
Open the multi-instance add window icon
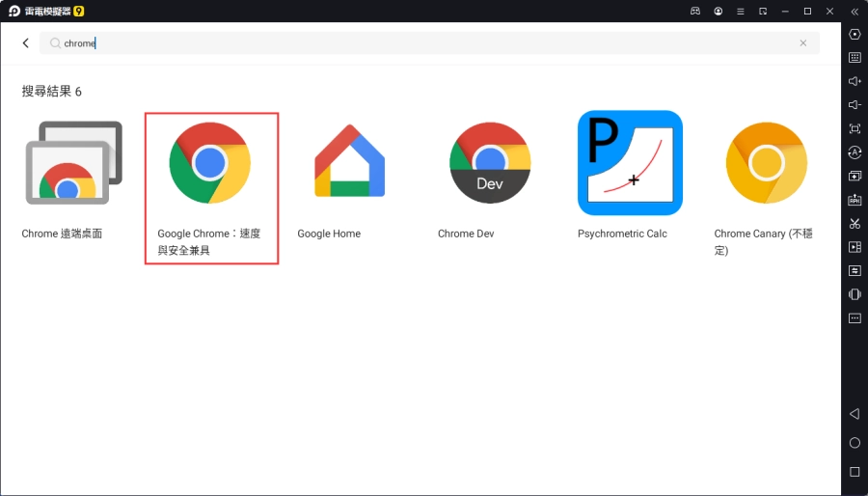(854, 176)
